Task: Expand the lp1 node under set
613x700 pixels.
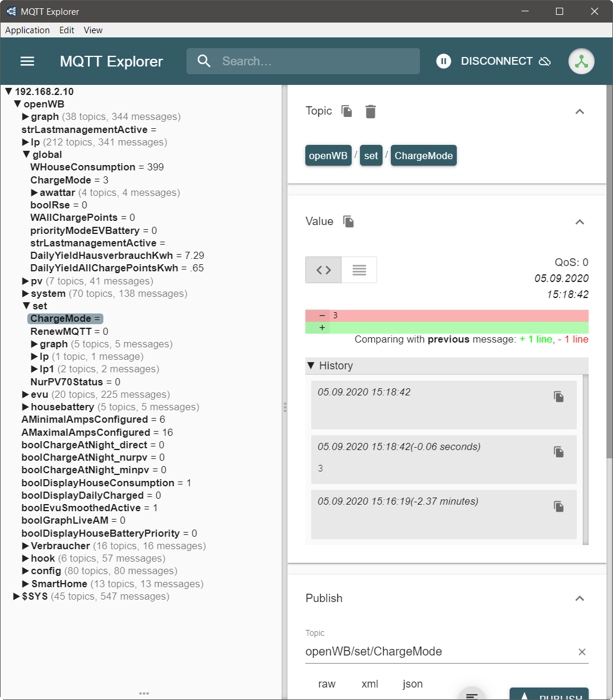Action: point(34,369)
